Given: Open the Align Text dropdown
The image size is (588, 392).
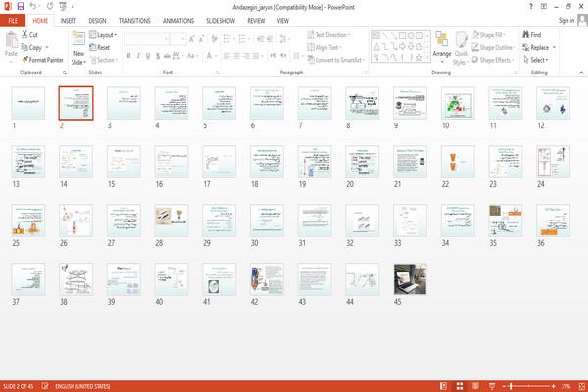Looking at the screenshot, I should 324,47.
